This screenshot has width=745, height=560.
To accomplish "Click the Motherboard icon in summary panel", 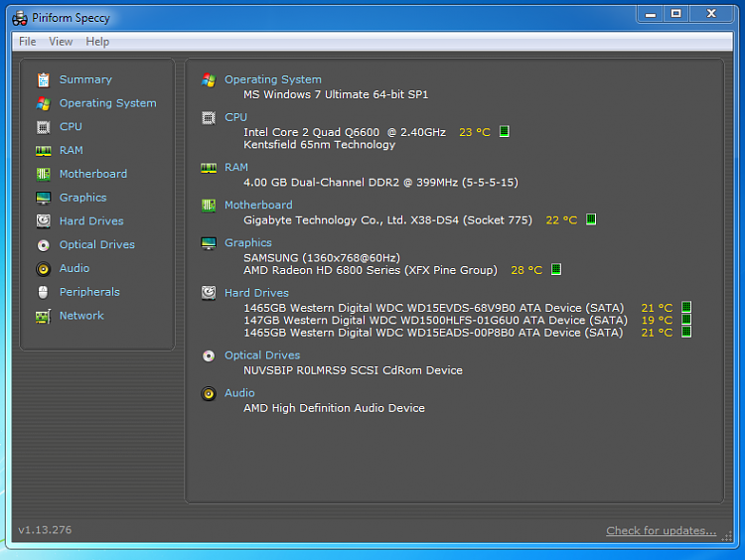I will coord(209,206).
